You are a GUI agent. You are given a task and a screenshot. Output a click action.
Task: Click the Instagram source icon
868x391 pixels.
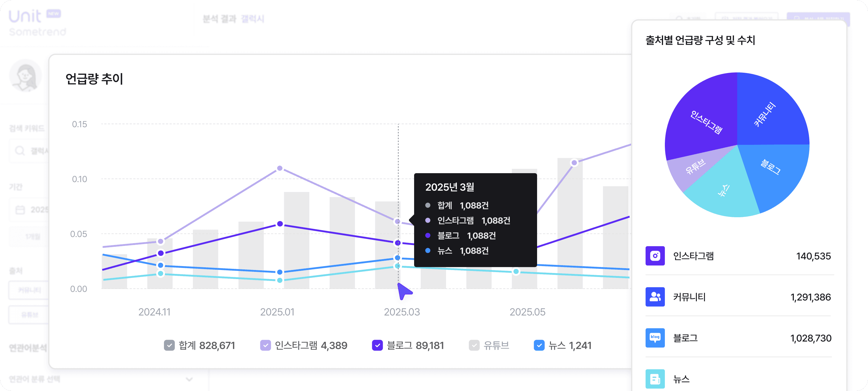point(655,256)
